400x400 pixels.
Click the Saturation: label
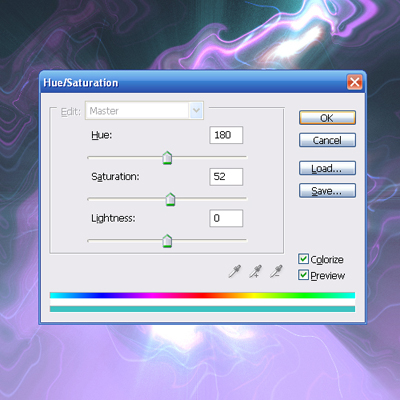click(x=115, y=177)
